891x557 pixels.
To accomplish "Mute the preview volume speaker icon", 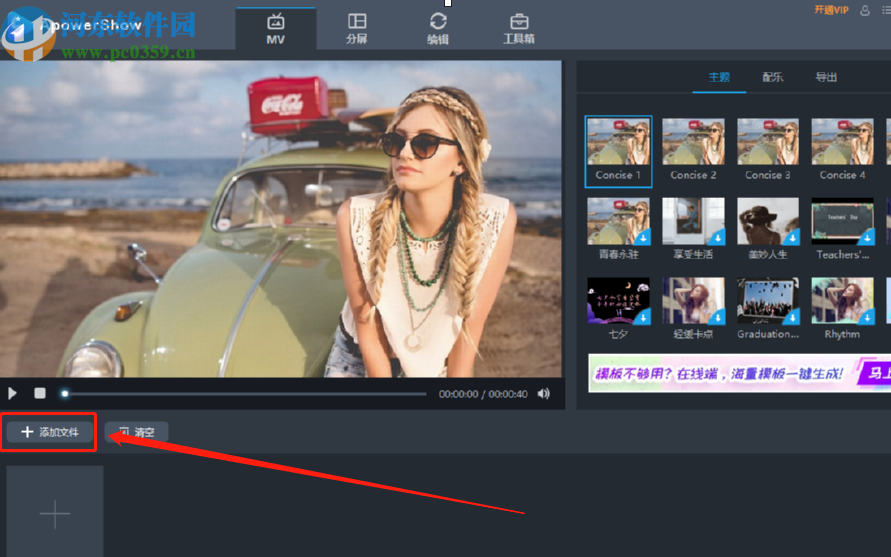I will pos(544,393).
